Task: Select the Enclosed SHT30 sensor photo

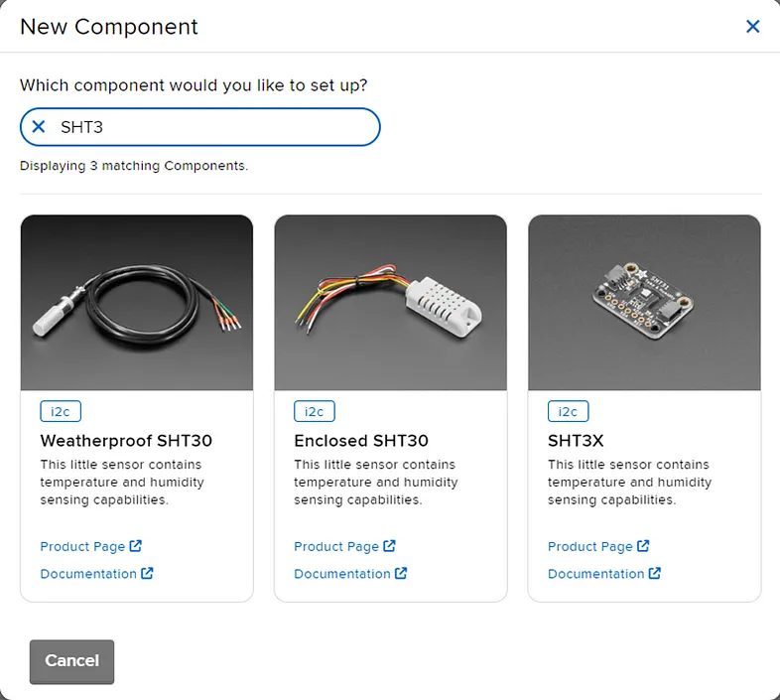Action: coord(391,303)
